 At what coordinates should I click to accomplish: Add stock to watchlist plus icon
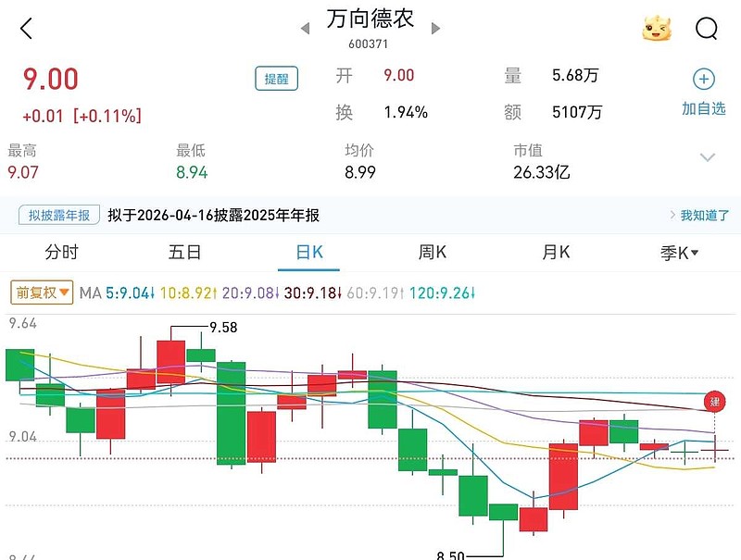tap(704, 80)
